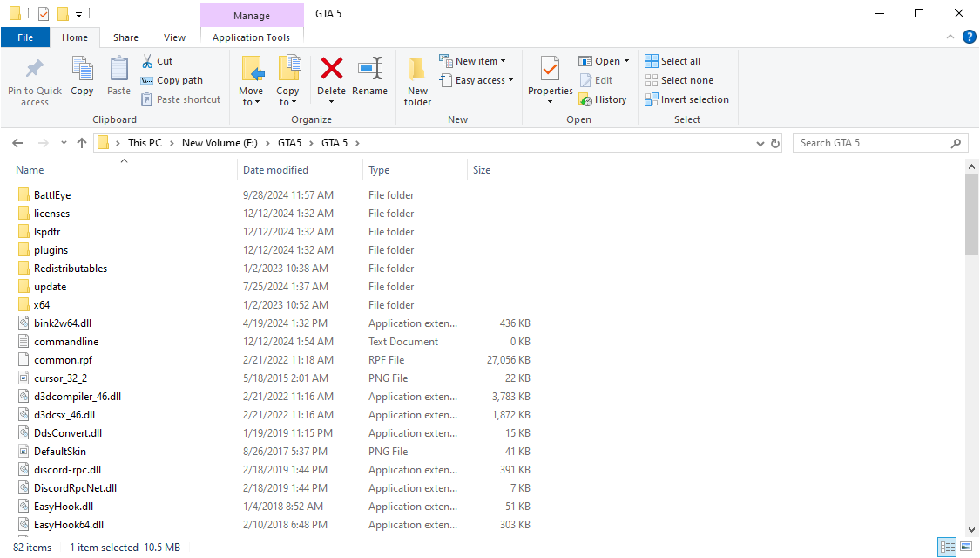Click the Edit button in Open group
Image resolution: width=980 pixels, height=558 pixels.
pyautogui.click(x=596, y=80)
